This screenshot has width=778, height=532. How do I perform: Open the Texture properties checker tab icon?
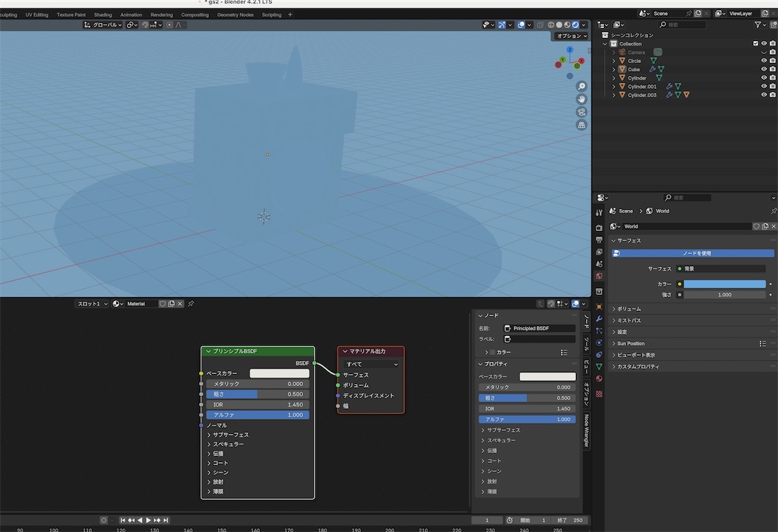[599, 394]
